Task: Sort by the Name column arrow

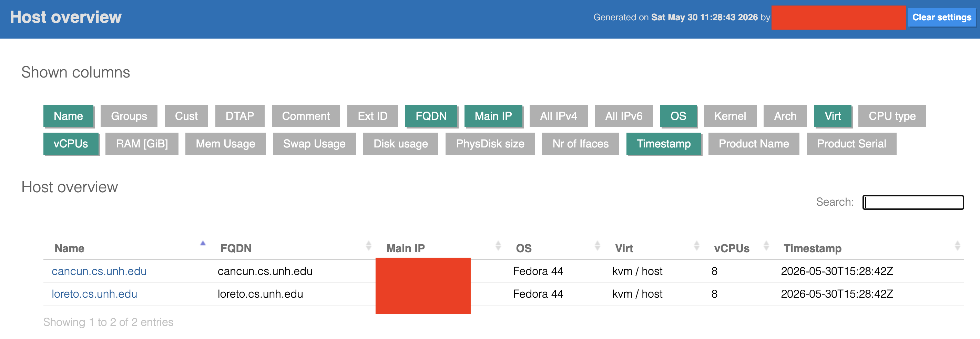Action: (203, 243)
